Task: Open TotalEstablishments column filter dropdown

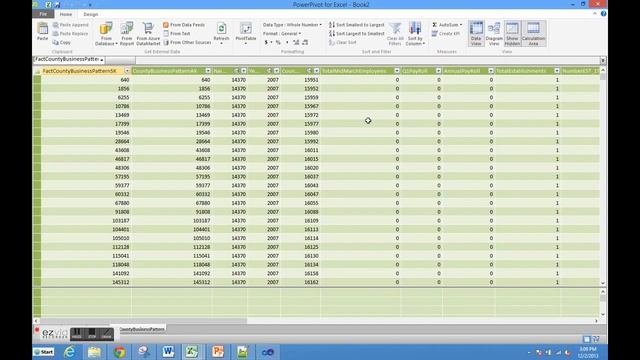Action: [x=557, y=71]
